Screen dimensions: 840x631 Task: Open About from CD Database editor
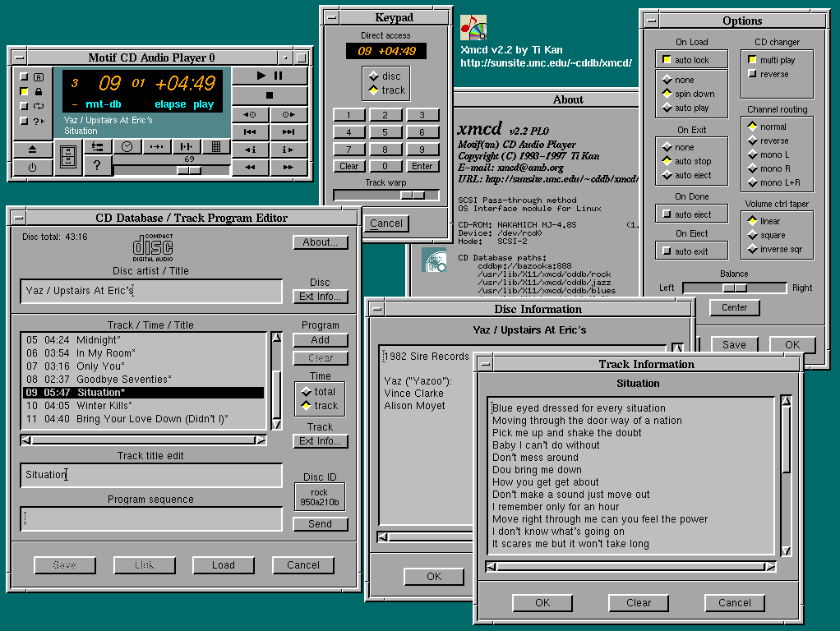(x=321, y=242)
